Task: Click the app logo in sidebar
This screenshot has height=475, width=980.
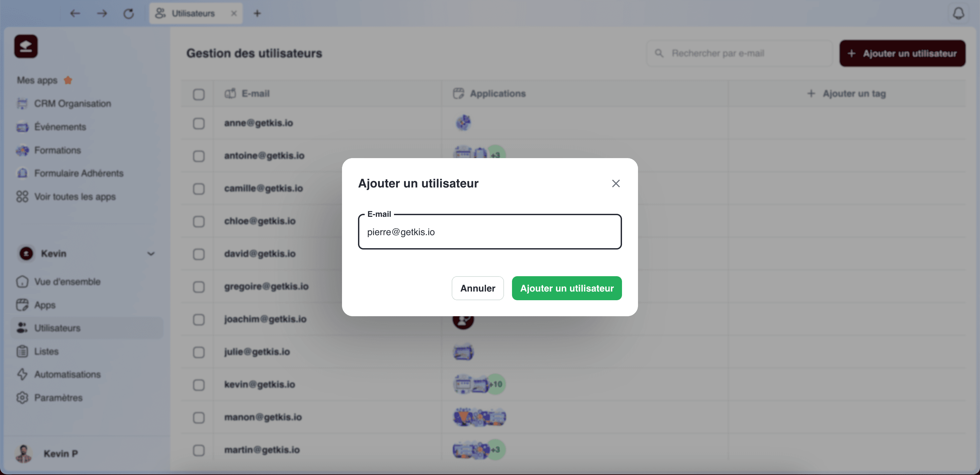Action: [x=26, y=46]
